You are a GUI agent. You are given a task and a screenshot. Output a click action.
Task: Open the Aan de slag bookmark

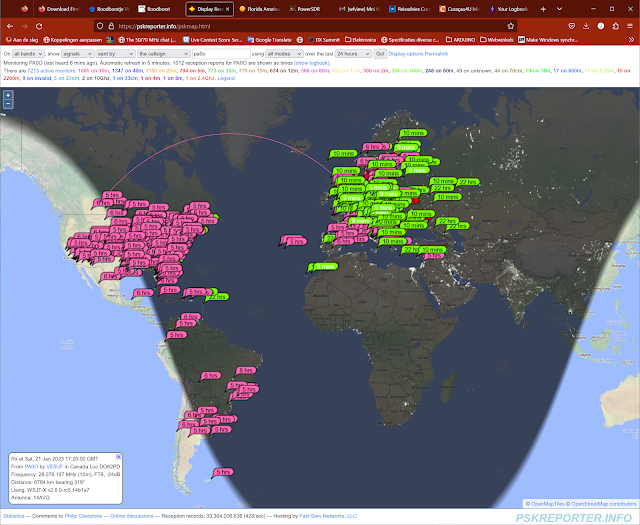(x=22, y=40)
